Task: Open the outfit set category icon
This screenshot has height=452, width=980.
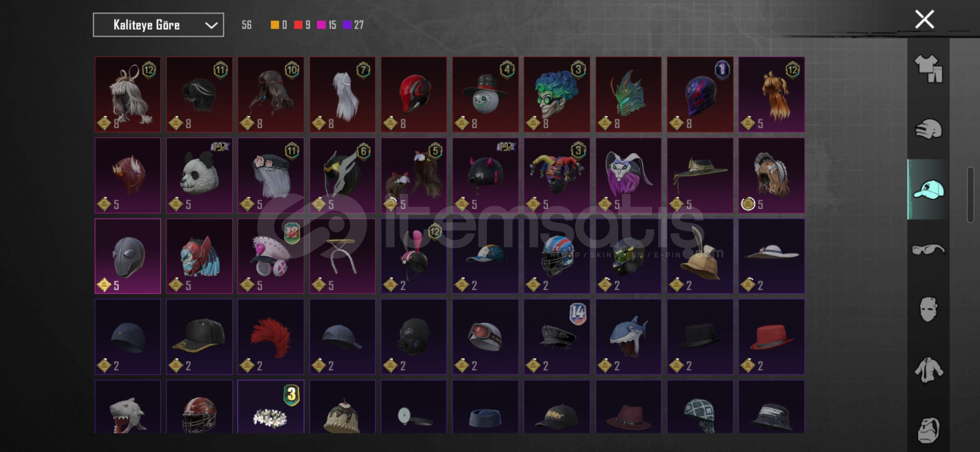Action: pos(928,69)
